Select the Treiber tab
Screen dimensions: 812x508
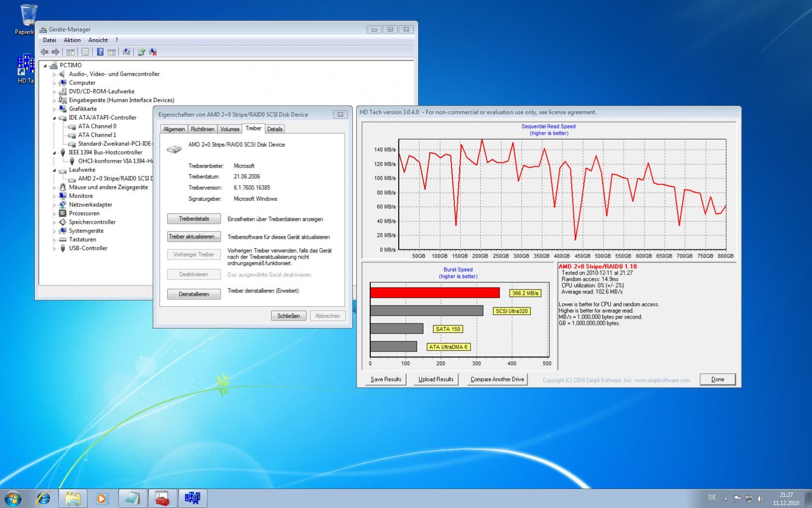point(253,128)
